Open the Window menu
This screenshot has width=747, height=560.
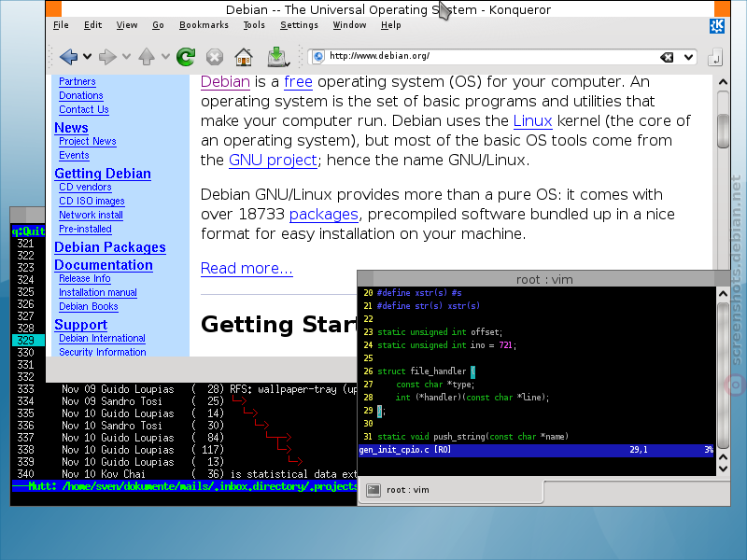click(x=349, y=25)
